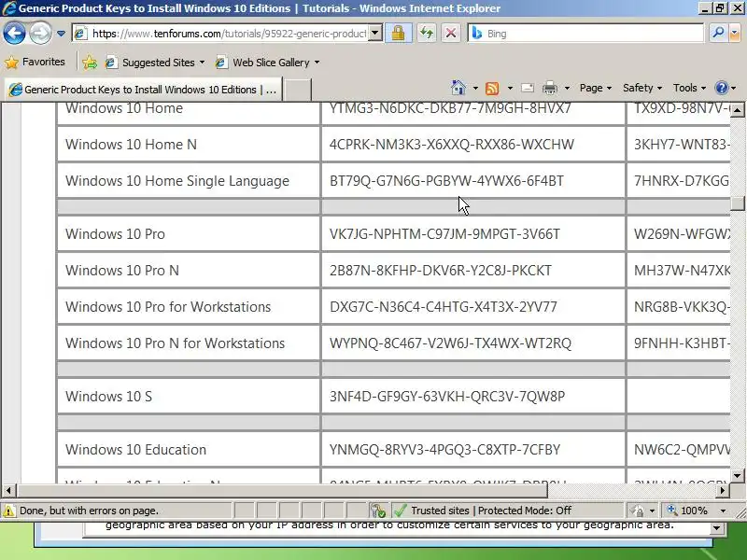Click the privacy report status icon

(637, 511)
